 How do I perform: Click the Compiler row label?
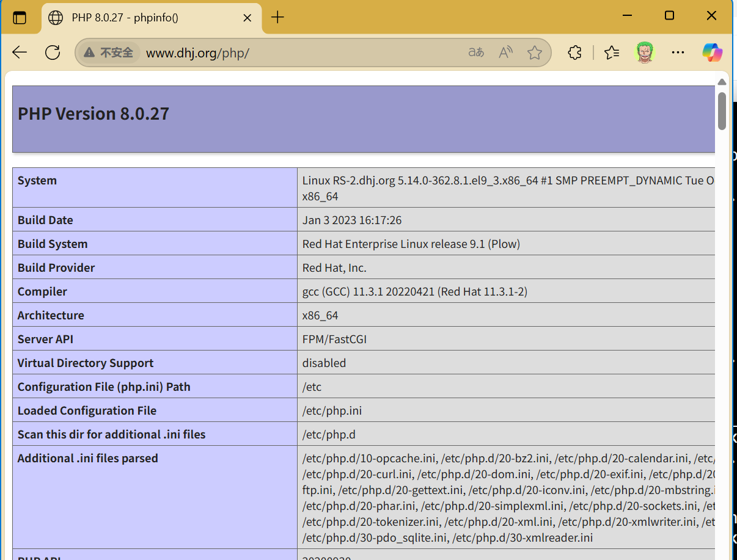click(42, 291)
